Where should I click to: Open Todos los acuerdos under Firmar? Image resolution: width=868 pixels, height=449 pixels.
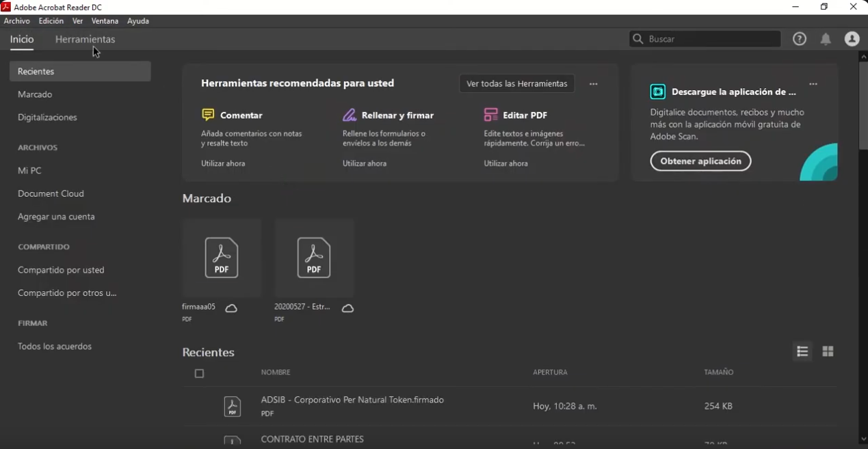pos(55,346)
